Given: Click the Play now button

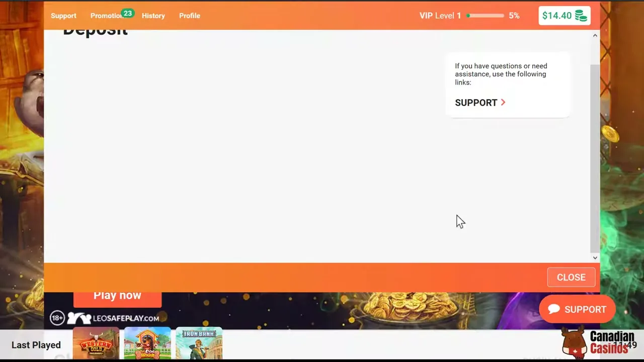Looking at the screenshot, I should click(117, 298).
